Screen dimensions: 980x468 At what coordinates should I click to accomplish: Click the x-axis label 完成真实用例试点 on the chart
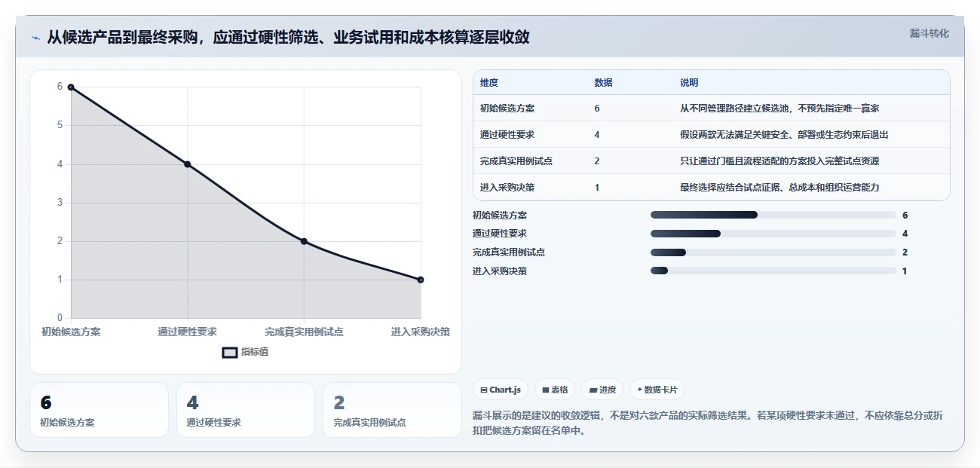(304, 332)
